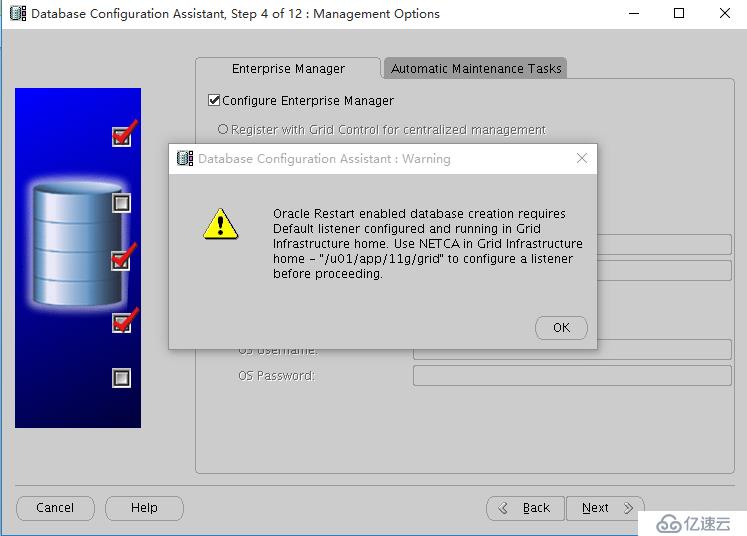Click OK in the Warning dialog
Screen dimensions: 747x536
pyautogui.click(x=561, y=328)
